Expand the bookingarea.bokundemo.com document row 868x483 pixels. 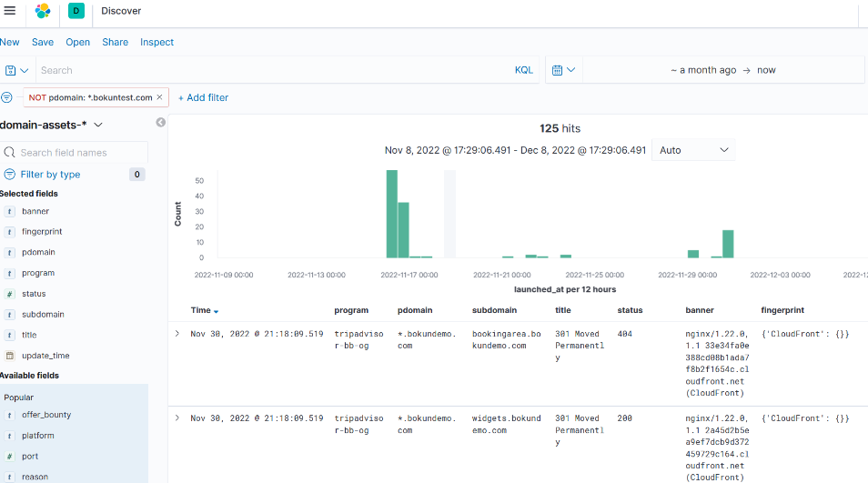pos(177,334)
